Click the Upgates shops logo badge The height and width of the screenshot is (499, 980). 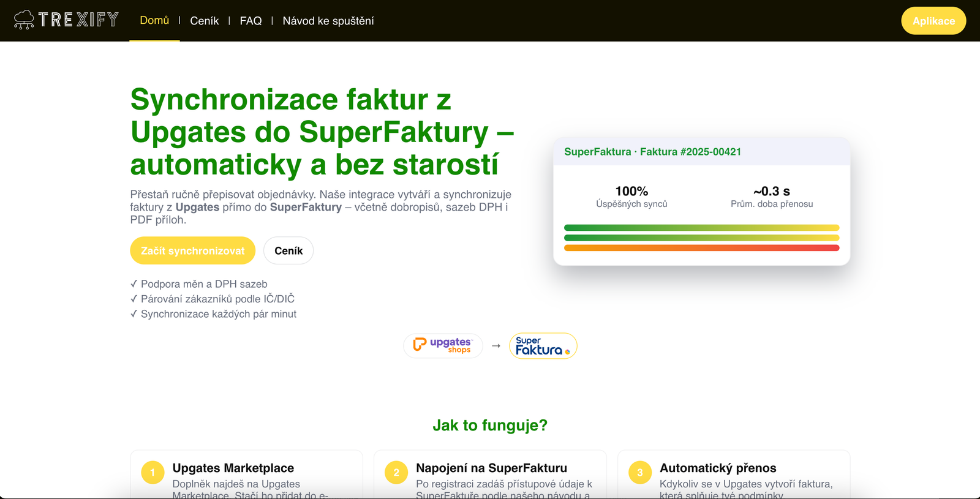coord(443,345)
